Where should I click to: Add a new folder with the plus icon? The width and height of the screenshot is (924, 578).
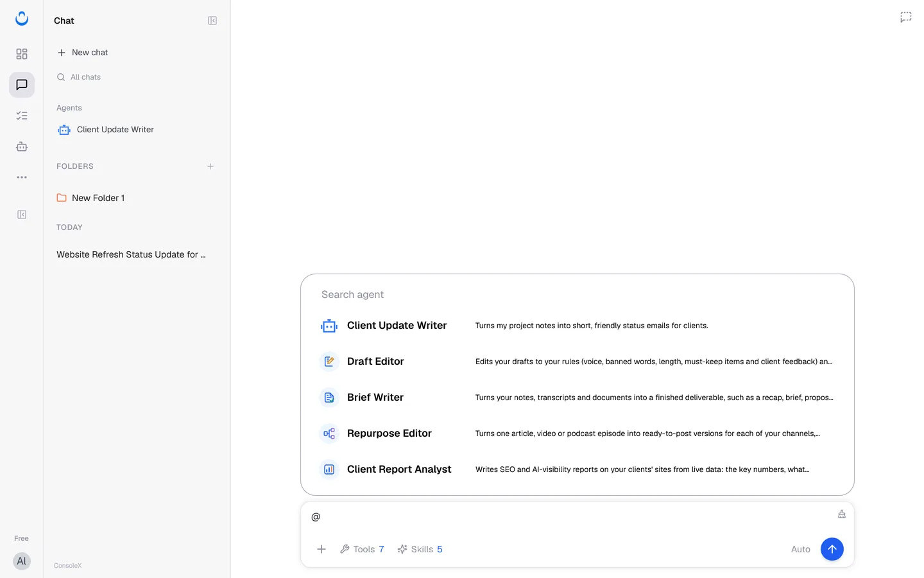point(210,166)
